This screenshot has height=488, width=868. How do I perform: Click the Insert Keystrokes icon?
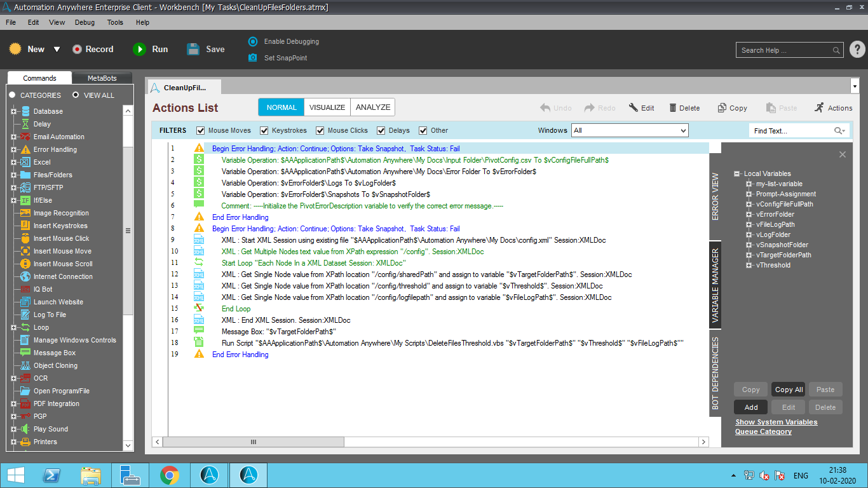[25, 226]
